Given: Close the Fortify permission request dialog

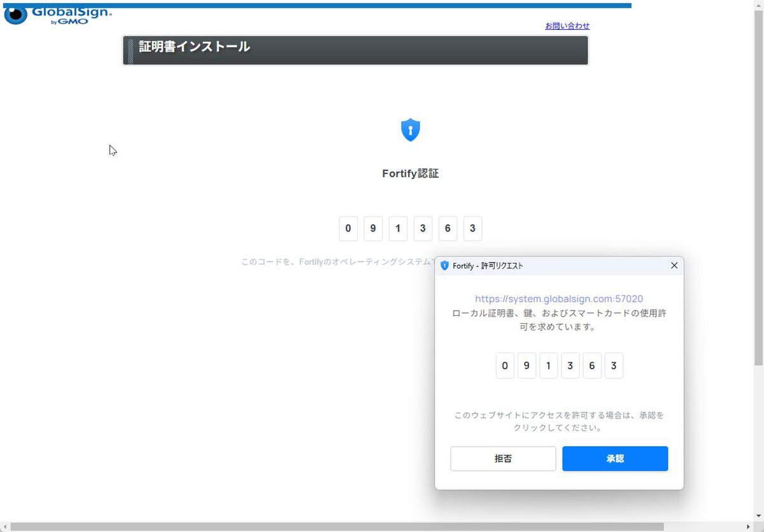Looking at the screenshot, I should coord(674,265).
